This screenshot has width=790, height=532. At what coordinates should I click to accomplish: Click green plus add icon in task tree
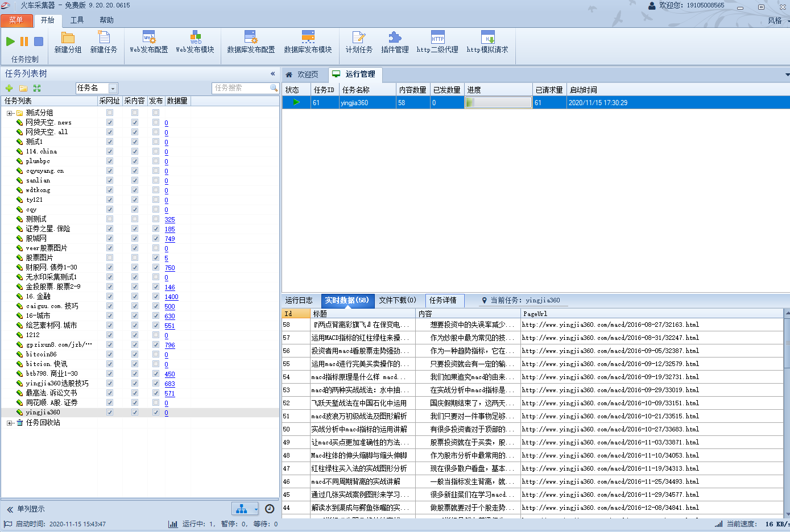point(9,88)
